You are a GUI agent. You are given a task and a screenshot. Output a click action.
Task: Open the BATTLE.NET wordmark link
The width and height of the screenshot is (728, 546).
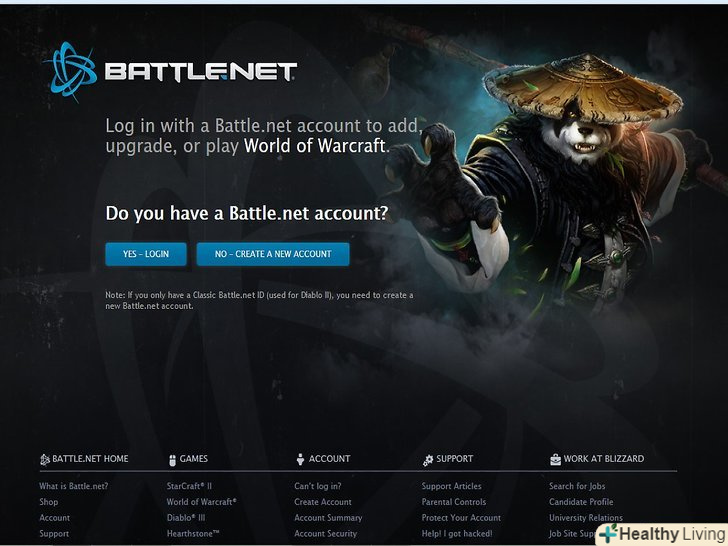point(201,72)
